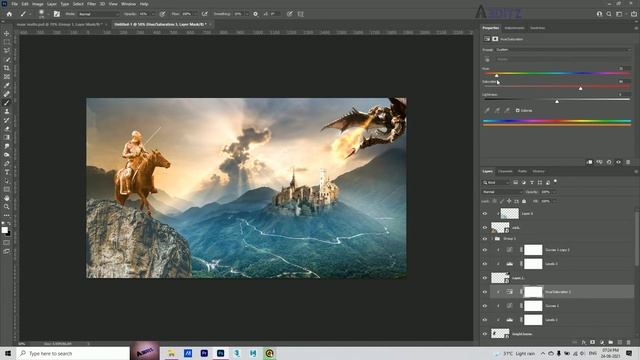Open the File menu
This screenshot has width=640, height=360.
point(14,4)
